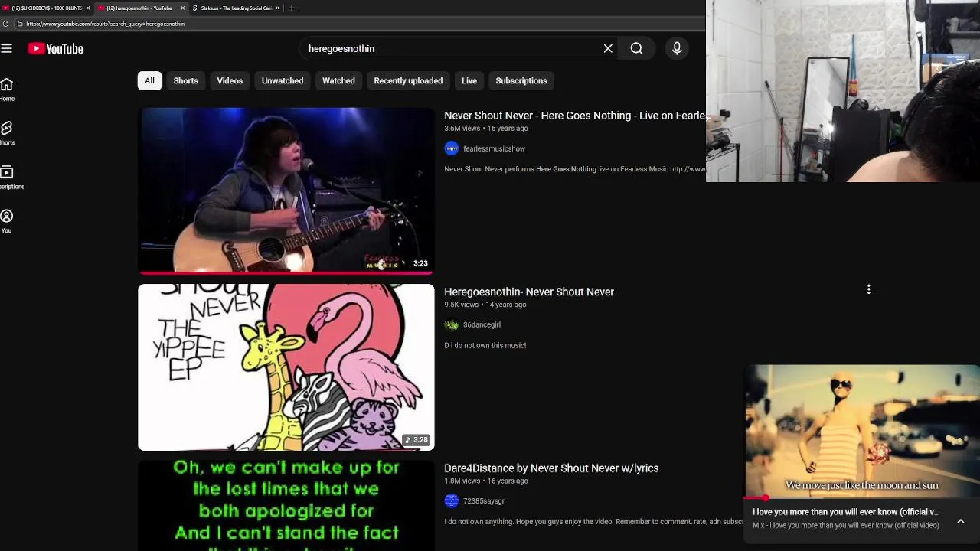Open Dare4Distance by Never Shout Never title
Image resolution: width=980 pixels, height=551 pixels.
pyautogui.click(x=551, y=468)
